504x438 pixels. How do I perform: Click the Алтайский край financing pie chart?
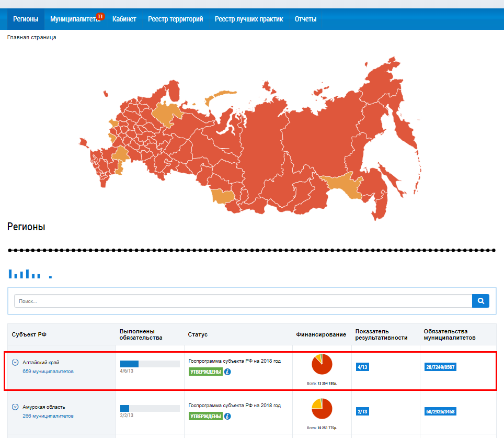(322, 364)
